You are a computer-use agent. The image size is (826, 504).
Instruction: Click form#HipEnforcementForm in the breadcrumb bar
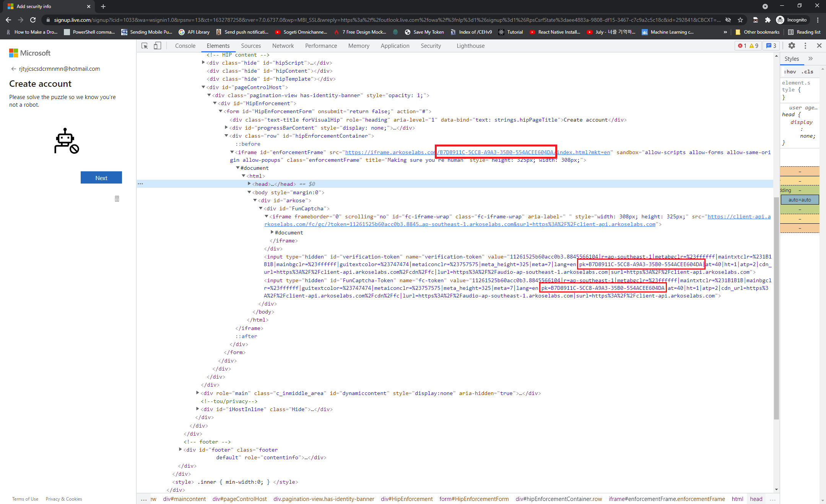474,499
